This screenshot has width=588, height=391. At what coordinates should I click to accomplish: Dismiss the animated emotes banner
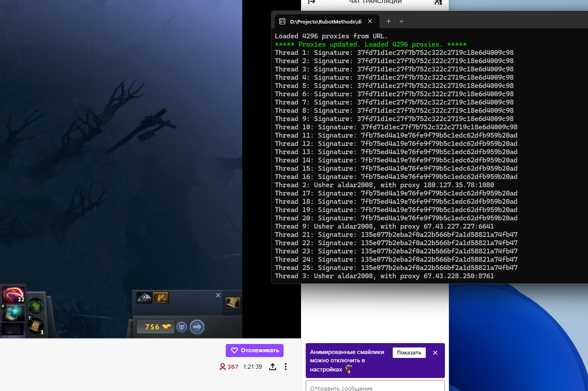[x=435, y=353]
